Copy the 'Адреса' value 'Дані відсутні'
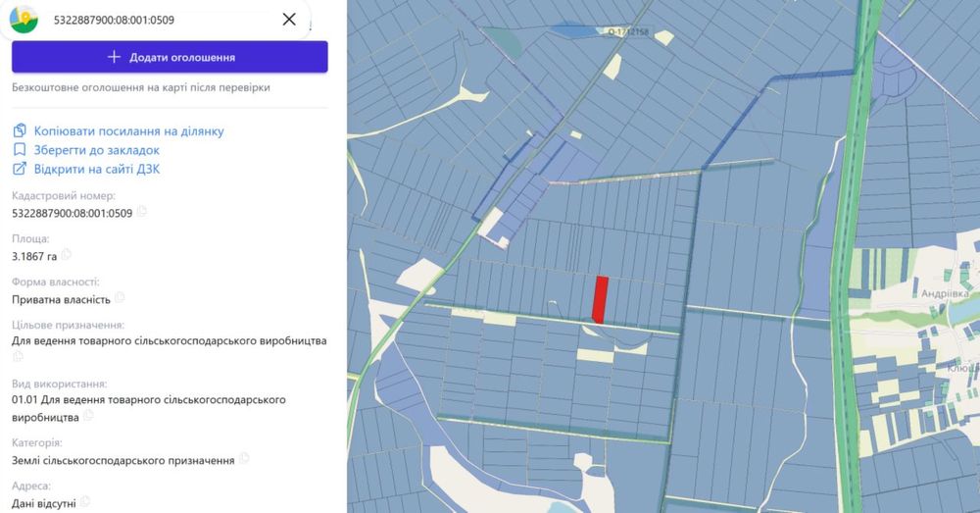This screenshot has width=980, height=513. (x=85, y=502)
